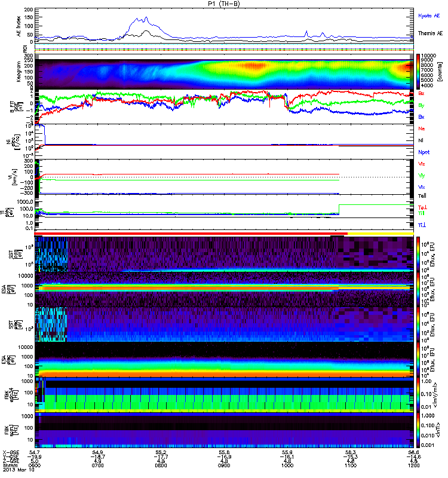Click the 1100 time tick label
448x478 pixels.
[351, 465]
